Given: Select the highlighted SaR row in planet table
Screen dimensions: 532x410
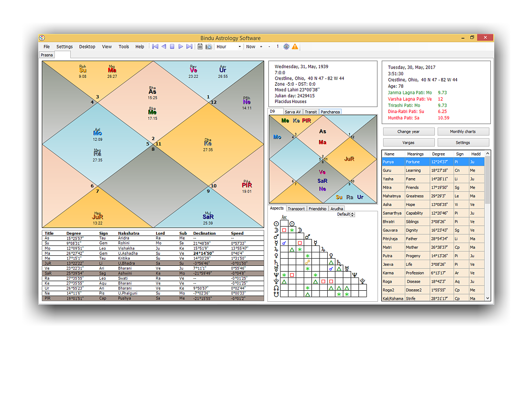Looking at the screenshot, I should (x=153, y=273).
